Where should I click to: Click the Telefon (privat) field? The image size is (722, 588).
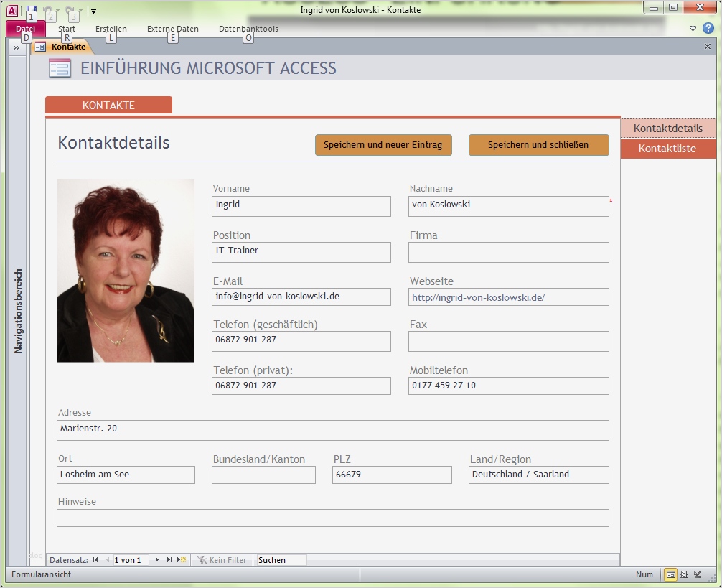301,386
